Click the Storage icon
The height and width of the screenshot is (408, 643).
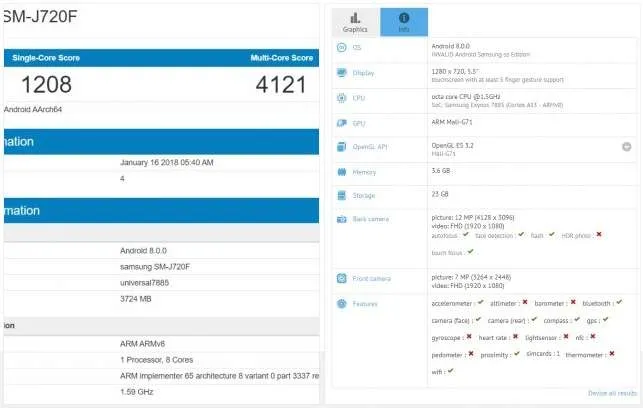[x=342, y=195]
